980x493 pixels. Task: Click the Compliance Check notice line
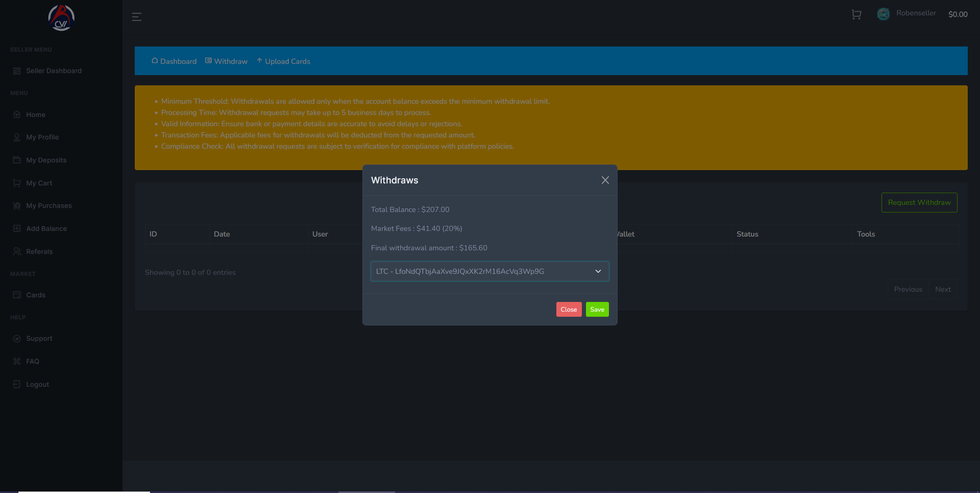[x=338, y=146]
